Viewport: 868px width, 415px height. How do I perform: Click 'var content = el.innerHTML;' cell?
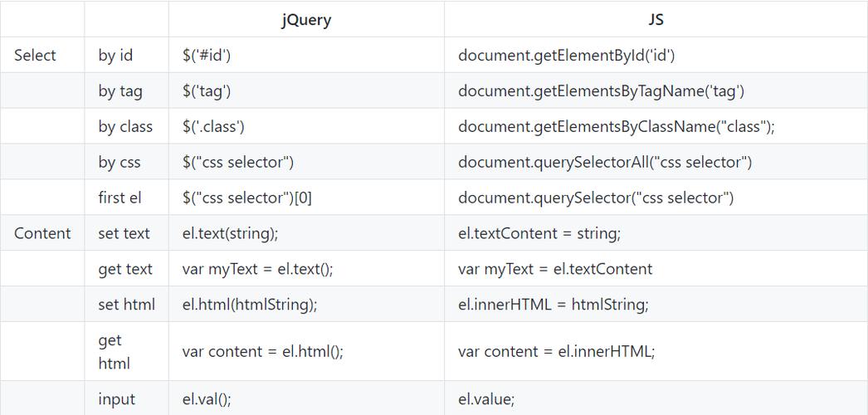pos(656,351)
